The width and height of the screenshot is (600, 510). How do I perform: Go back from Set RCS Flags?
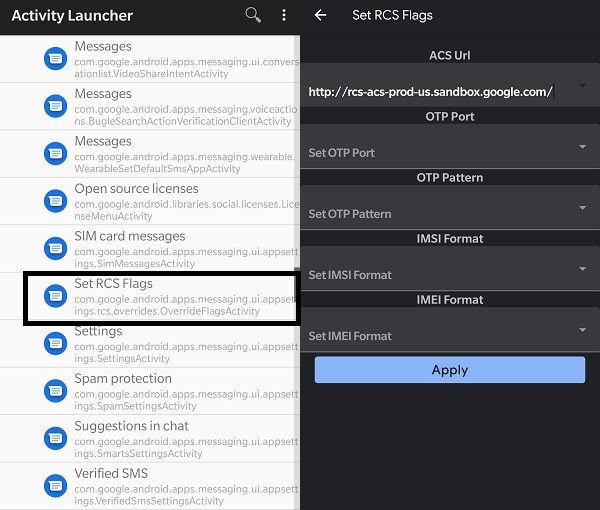pos(320,15)
